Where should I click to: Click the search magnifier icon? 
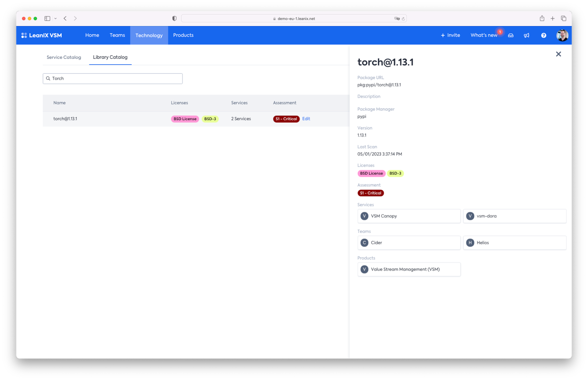click(48, 78)
